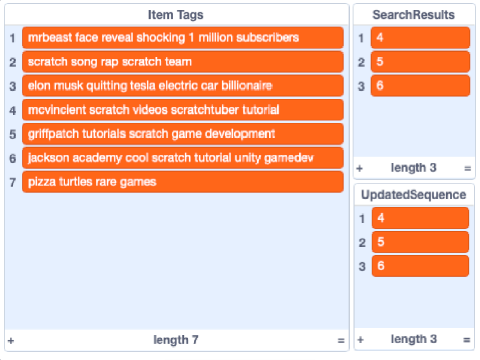480x360 pixels.
Task: Select 'elon musk quitting tesla' item
Action: 183,86
